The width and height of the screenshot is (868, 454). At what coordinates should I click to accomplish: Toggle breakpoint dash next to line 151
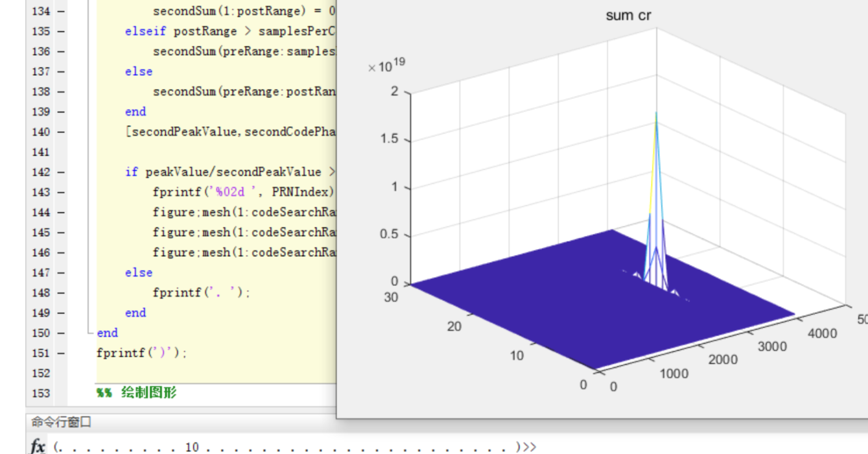(x=61, y=353)
